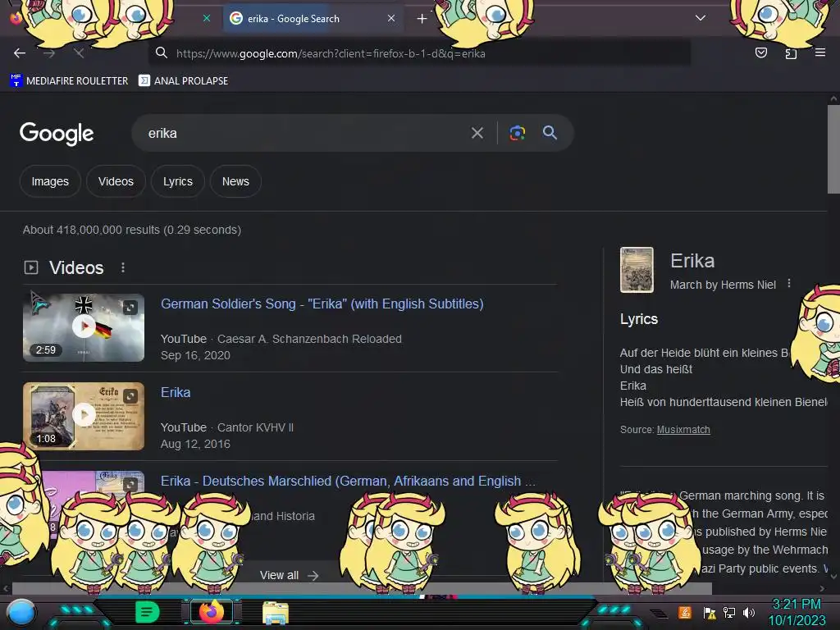Open the Musixmatch source link

point(683,430)
